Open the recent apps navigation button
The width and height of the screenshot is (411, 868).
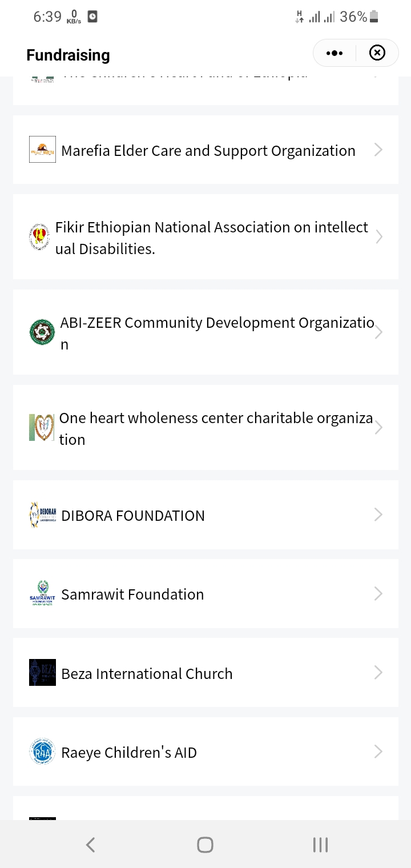320,845
